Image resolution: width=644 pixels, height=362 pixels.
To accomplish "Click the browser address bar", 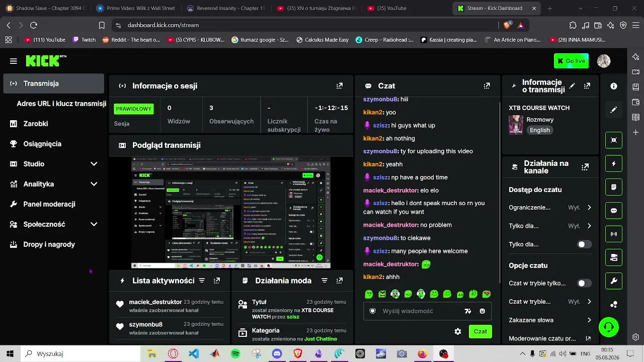I will [x=302, y=25].
